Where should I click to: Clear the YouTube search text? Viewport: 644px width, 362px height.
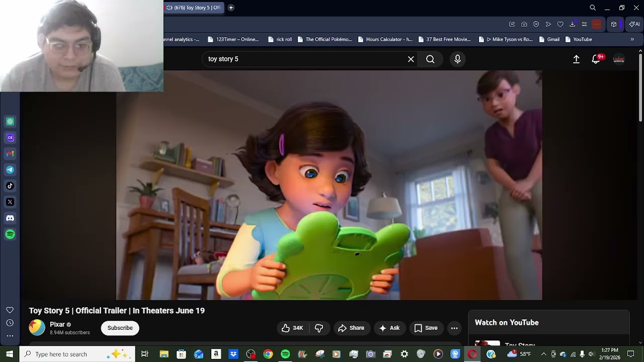click(x=411, y=59)
